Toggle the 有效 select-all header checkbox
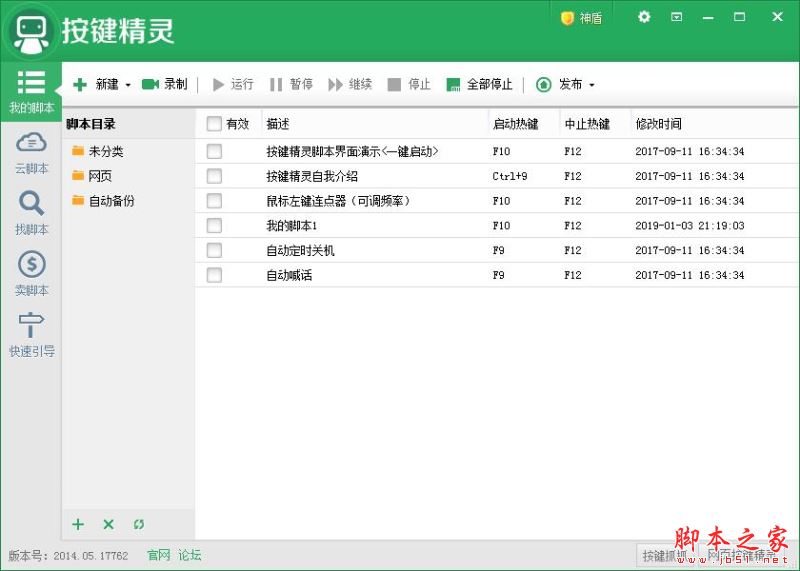Screen dimensions: 800x571 tap(214, 123)
